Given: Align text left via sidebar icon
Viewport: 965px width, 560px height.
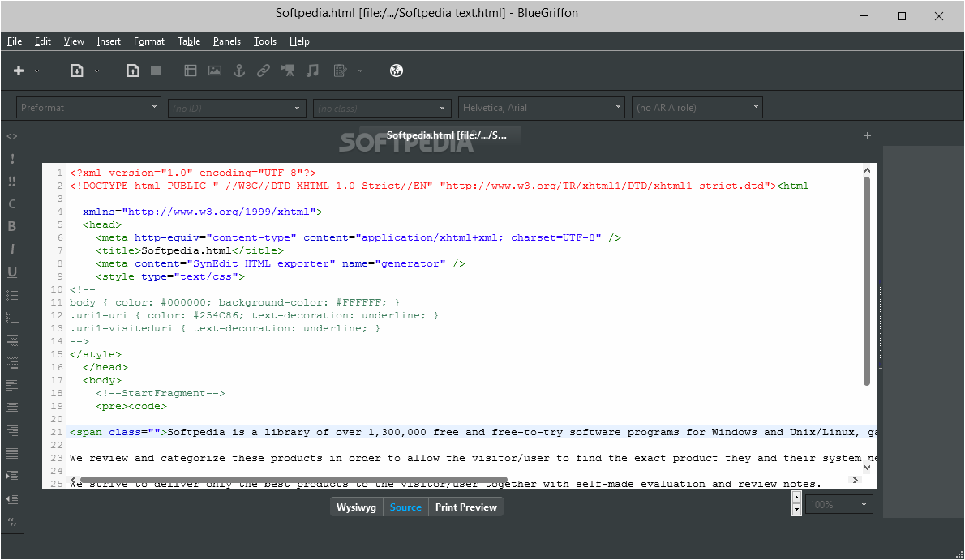Looking at the screenshot, I should [x=11, y=386].
